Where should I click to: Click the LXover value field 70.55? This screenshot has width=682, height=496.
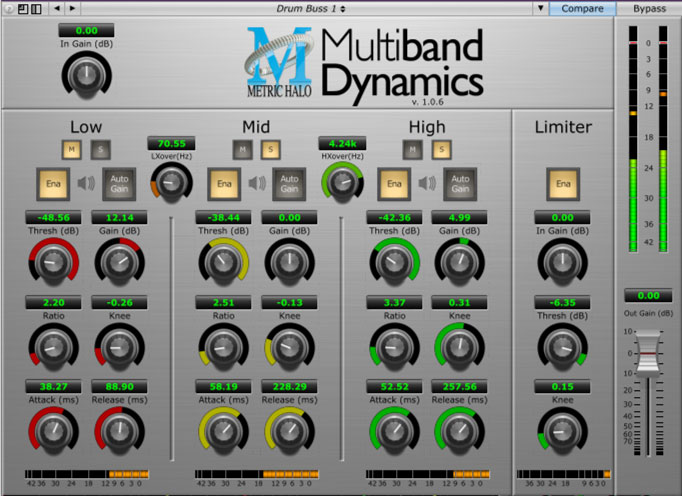pos(171,144)
